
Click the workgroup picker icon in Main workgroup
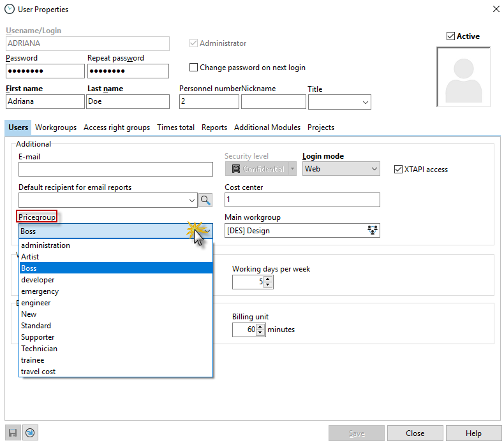pyautogui.click(x=373, y=231)
